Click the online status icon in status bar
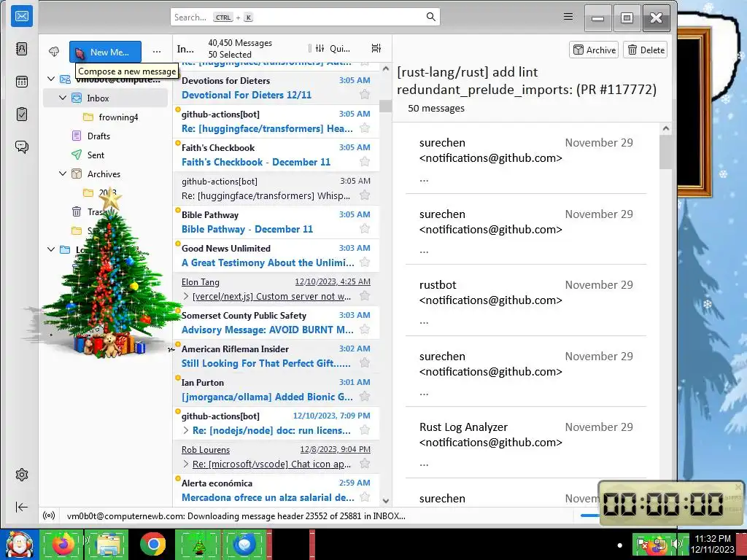This screenshot has width=747, height=560. (x=49, y=516)
